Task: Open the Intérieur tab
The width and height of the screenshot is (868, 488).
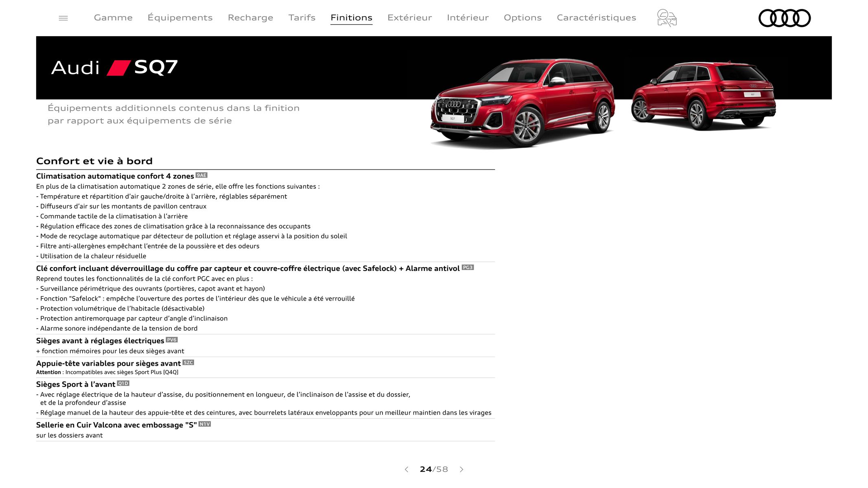Action: click(468, 17)
